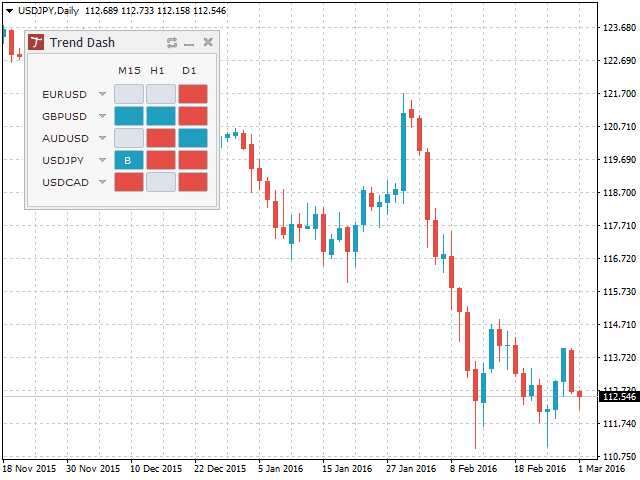Image resolution: width=640 pixels, height=480 pixels.
Task: Select the AUDUSD symbol label
Action: point(65,138)
